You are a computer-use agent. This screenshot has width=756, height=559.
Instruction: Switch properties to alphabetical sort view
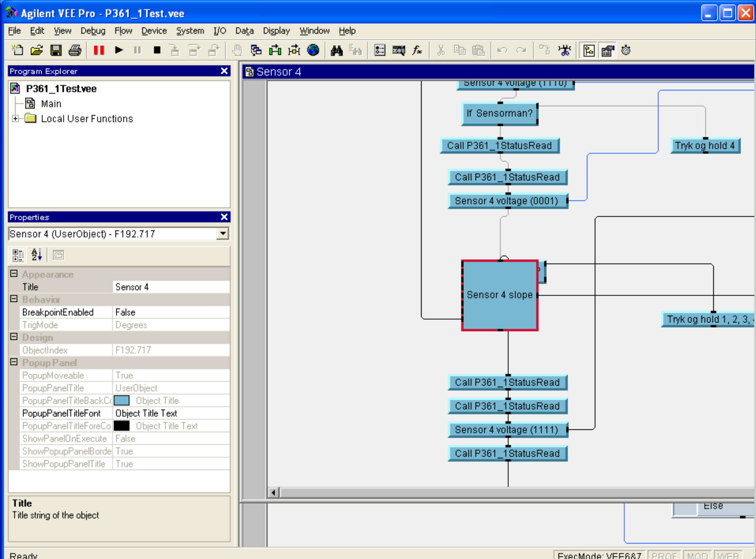(37, 255)
